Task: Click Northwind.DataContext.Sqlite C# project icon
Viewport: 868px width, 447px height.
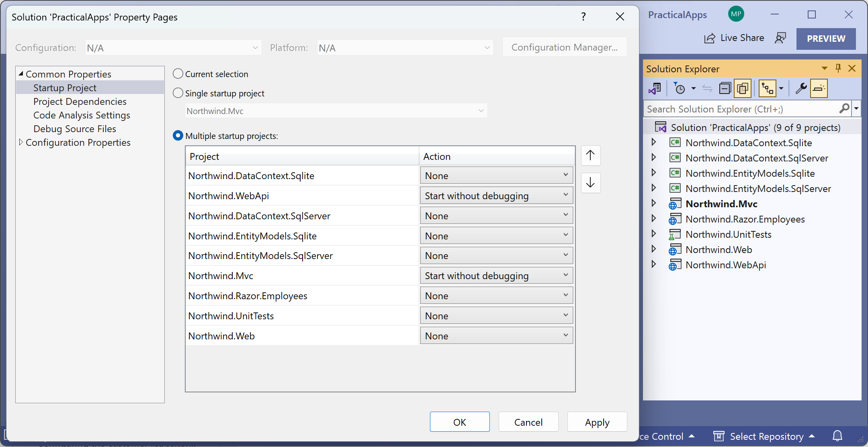Action: (675, 143)
